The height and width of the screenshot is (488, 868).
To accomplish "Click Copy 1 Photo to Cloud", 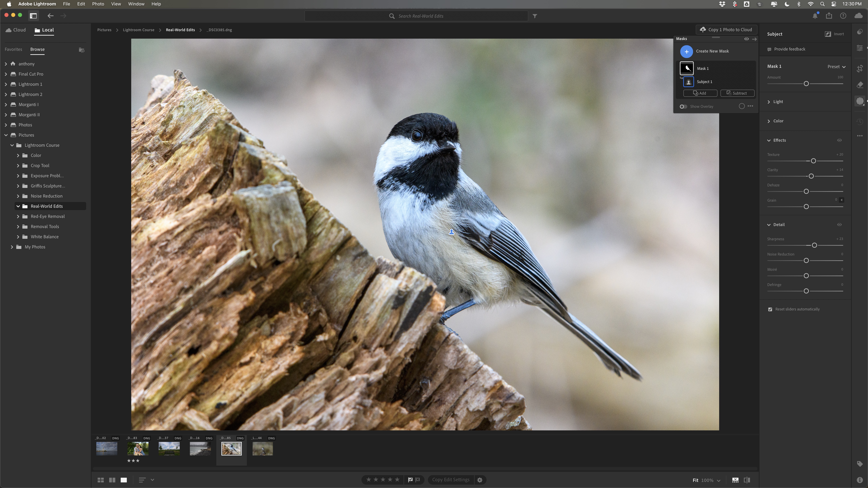I will click(726, 30).
